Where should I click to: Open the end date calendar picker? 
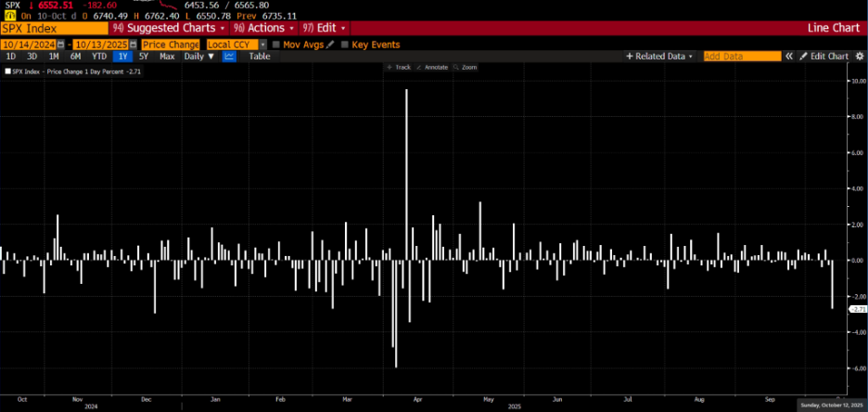click(133, 44)
